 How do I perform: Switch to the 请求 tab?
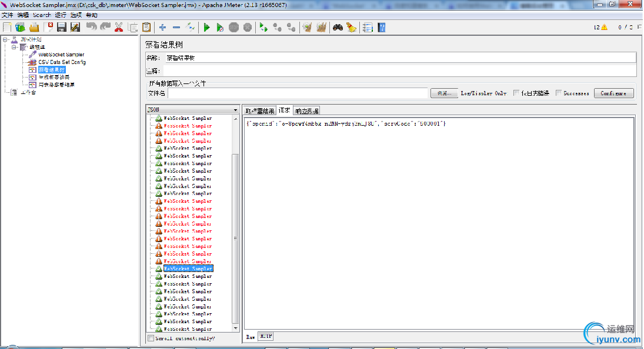(x=284, y=110)
